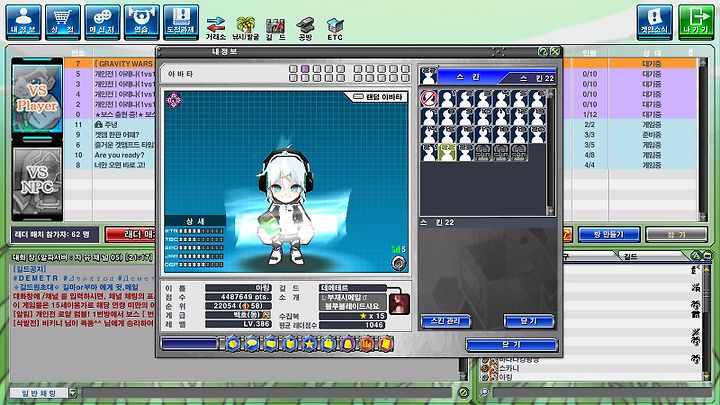Image resolution: width=720 pixels, height=405 pixels.
Task: Open the 메신저 messenger button
Action: click(102, 22)
